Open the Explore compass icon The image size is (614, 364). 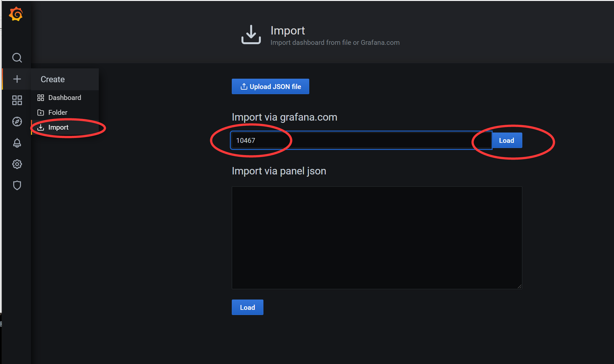(17, 122)
